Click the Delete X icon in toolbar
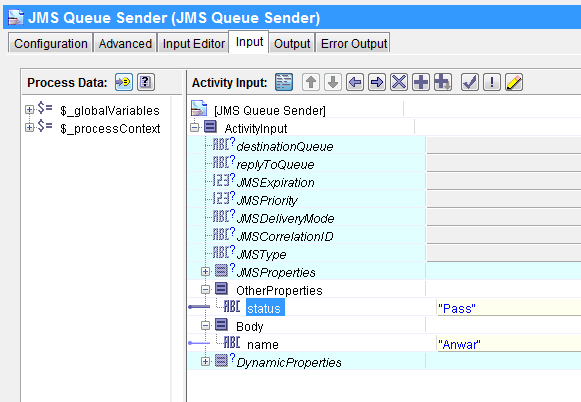The image size is (581, 402). [x=399, y=82]
